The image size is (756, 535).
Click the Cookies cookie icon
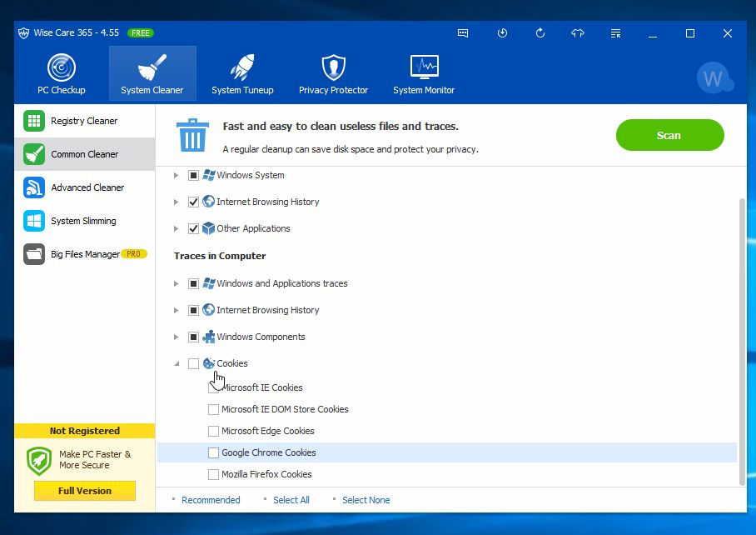(209, 363)
